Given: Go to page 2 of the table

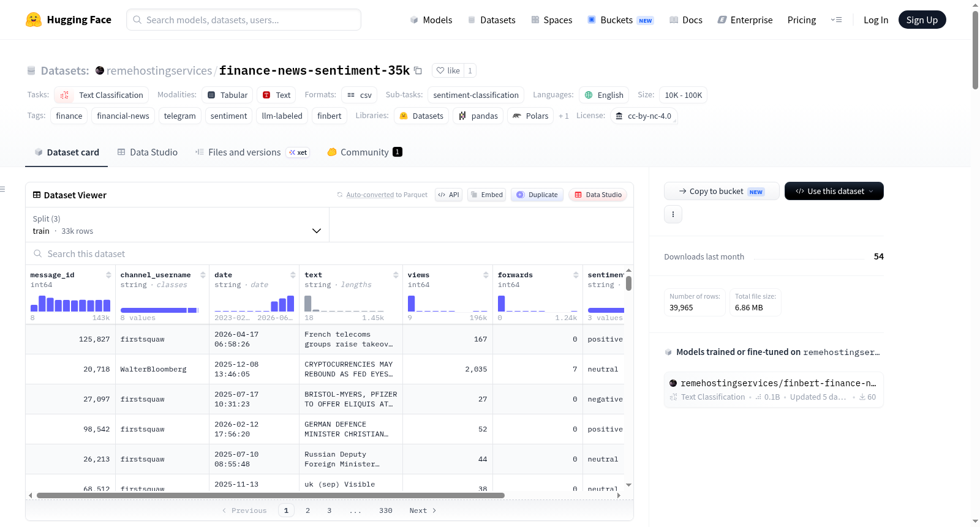Looking at the screenshot, I should tap(307, 510).
